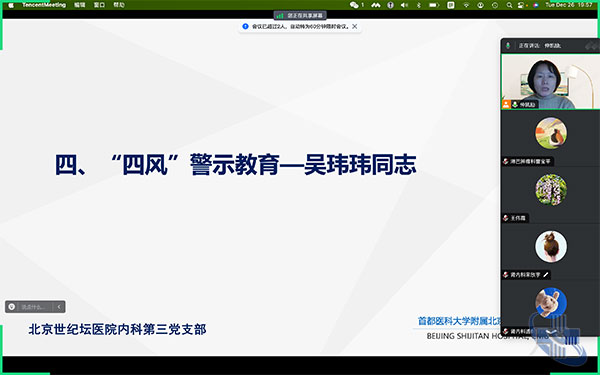The width and height of the screenshot is (600, 375).
Task: Click the green mic icon beside speaker name
Action: [x=515, y=104]
